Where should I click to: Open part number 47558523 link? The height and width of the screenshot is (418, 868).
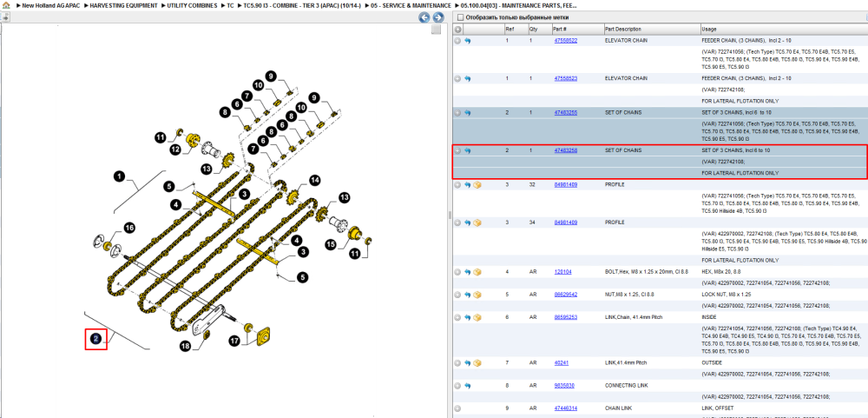tap(566, 78)
